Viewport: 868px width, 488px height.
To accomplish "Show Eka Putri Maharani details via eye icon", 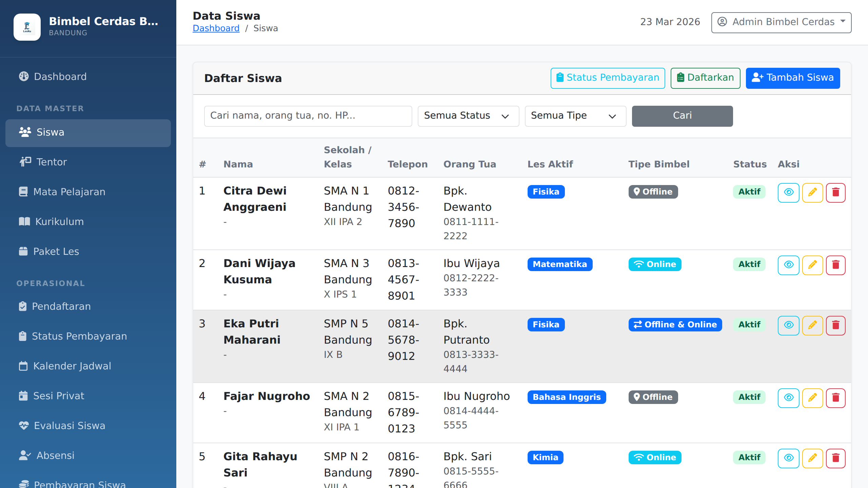I will point(789,325).
